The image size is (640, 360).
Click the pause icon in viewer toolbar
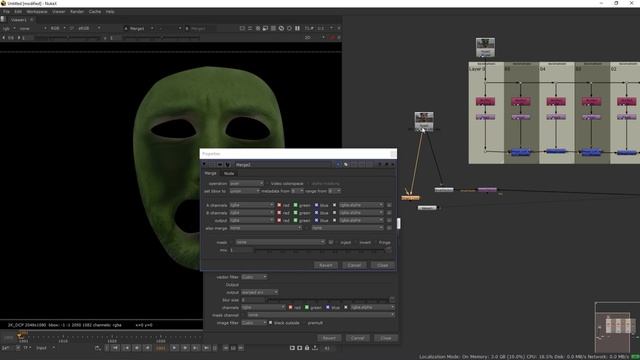[x=297, y=28]
